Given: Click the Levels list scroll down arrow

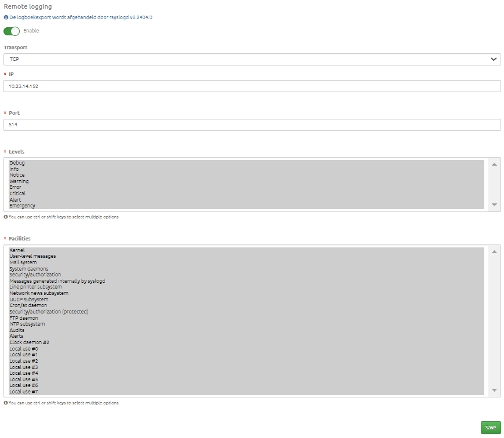Looking at the screenshot, I should click(494, 205).
